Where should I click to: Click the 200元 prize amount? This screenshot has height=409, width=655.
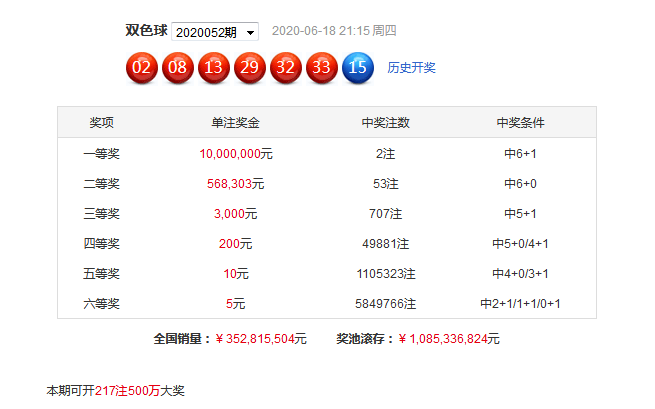(x=236, y=244)
